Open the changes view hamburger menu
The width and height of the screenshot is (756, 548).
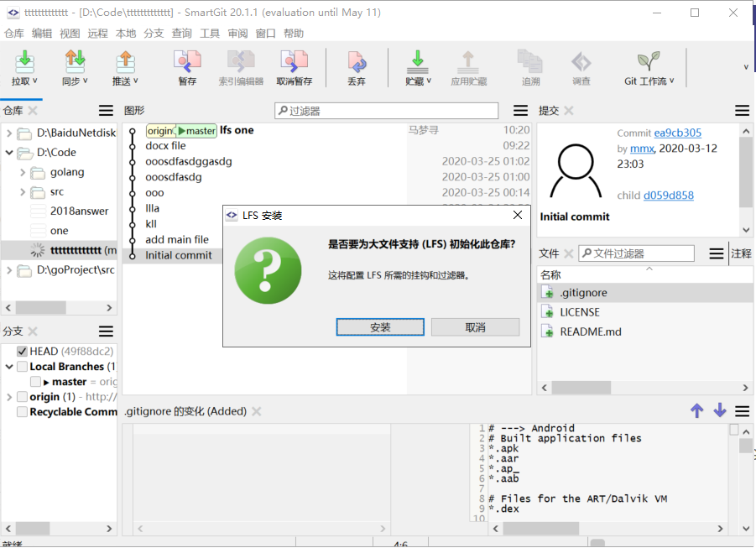[x=742, y=411]
